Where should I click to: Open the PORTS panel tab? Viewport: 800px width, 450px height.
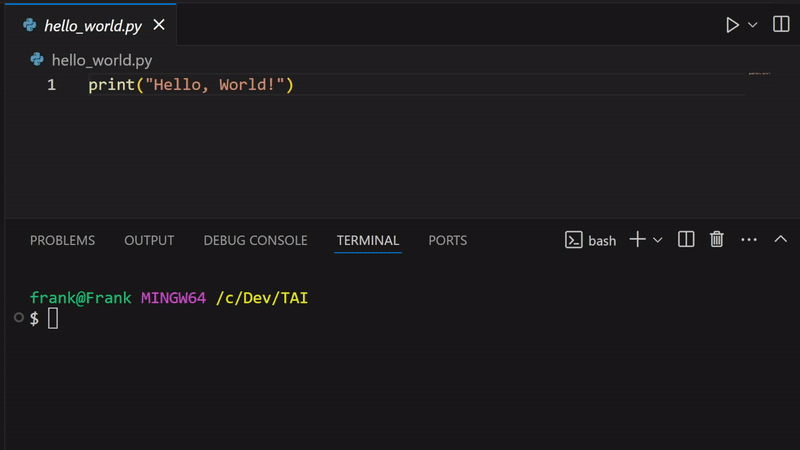pos(447,240)
